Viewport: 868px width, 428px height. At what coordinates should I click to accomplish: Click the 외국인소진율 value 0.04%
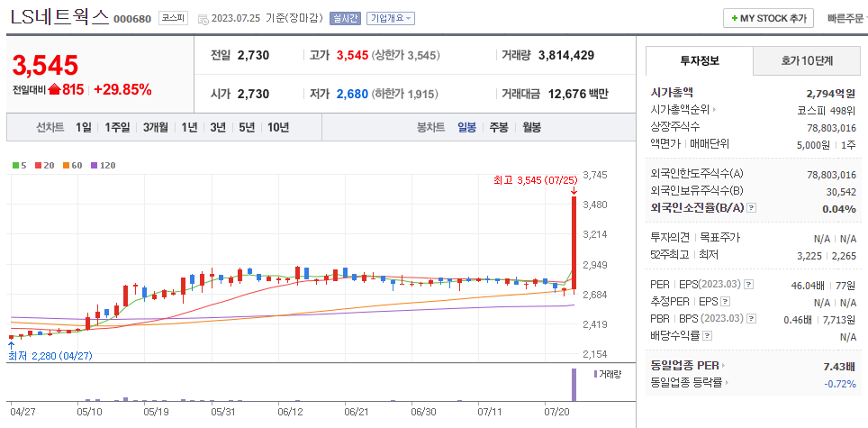(840, 209)
